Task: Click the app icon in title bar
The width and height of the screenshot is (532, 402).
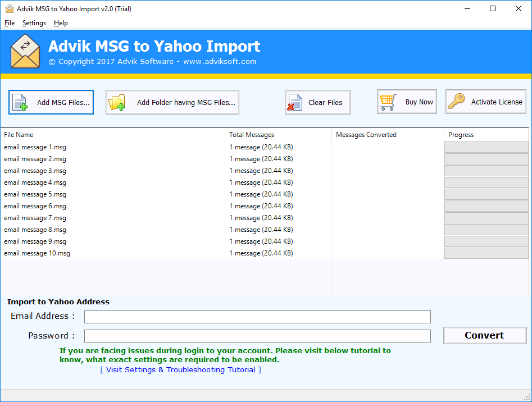Action: click(10, 9)
